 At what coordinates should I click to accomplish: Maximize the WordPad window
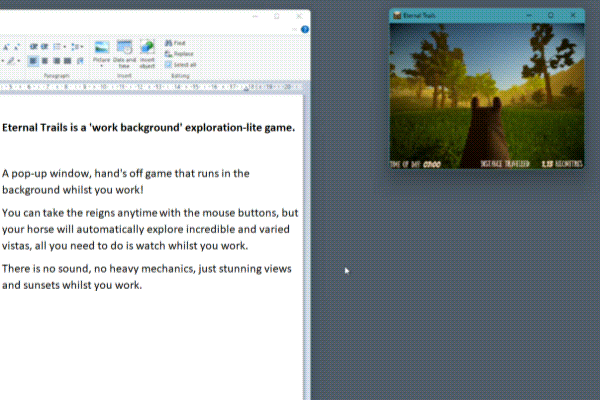(x=277, y=16)
